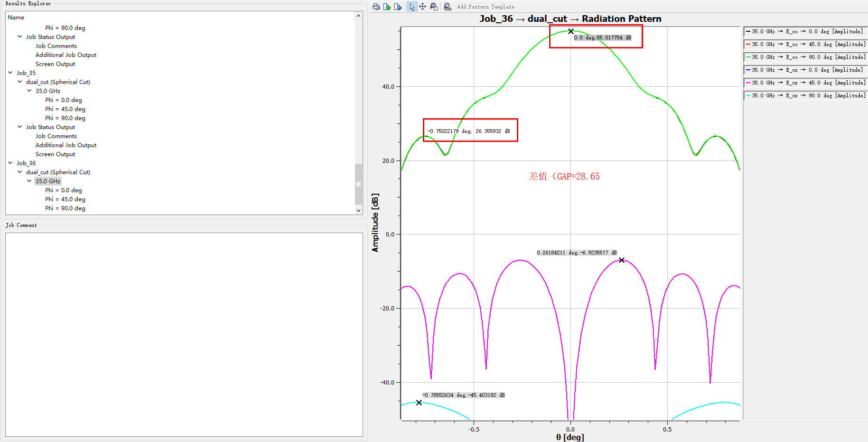868x442 pixels.
Task: Click the -0.75022179 deg marker label
Action: click(468, 131)
